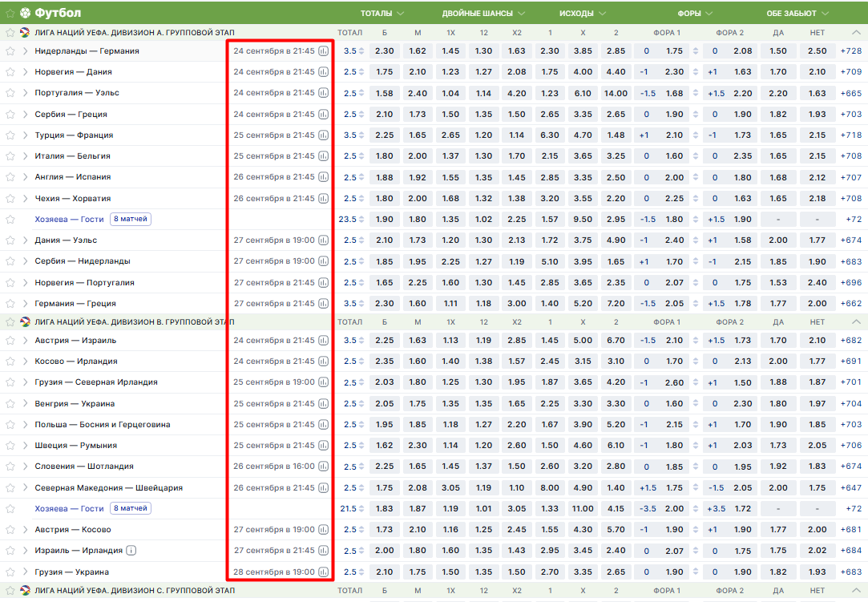The image size is (868, 602).
Task: Click Дивизион C league logo icon
Action: click(24, 590)
